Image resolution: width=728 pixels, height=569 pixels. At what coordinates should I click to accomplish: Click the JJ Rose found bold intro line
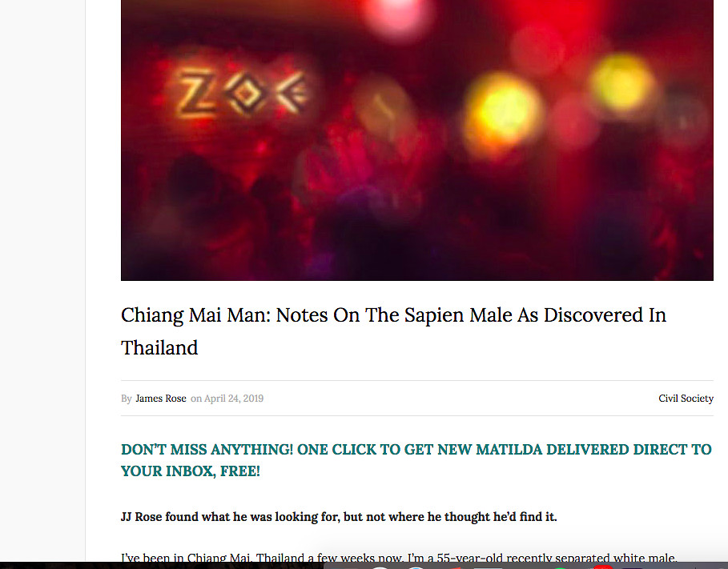(x=339, y=516)
